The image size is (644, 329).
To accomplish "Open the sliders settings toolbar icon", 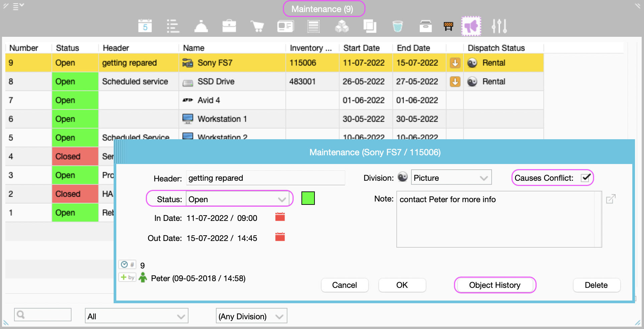I will tap(499, 26).
